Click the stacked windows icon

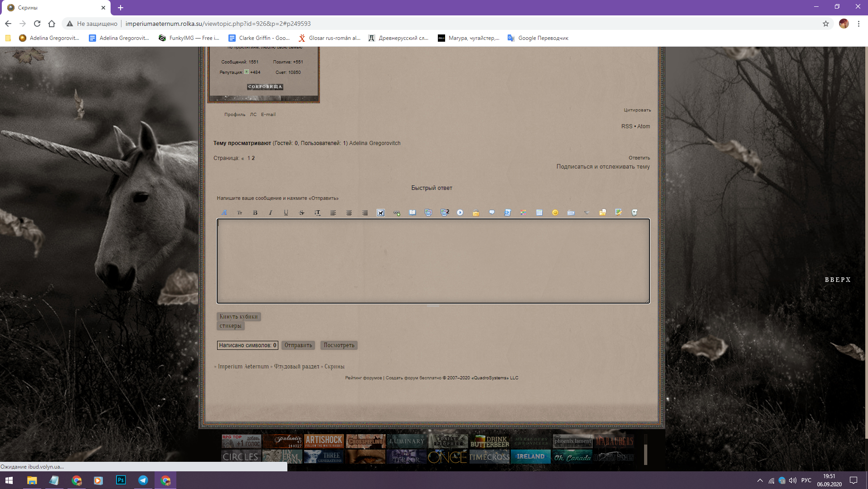pos(428,213)
